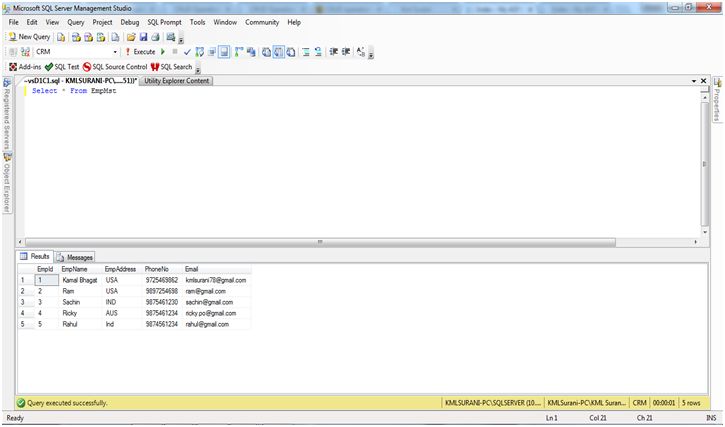The width and height of the screenshot is (725, 427).
Task: Click the Increase Indent icon
Action: (346, 52)
